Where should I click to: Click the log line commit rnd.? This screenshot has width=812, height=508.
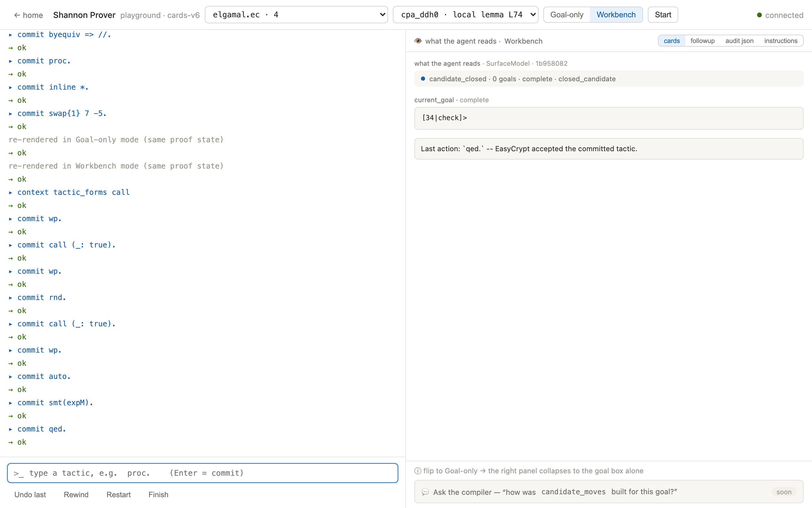(x=41, y=297)
